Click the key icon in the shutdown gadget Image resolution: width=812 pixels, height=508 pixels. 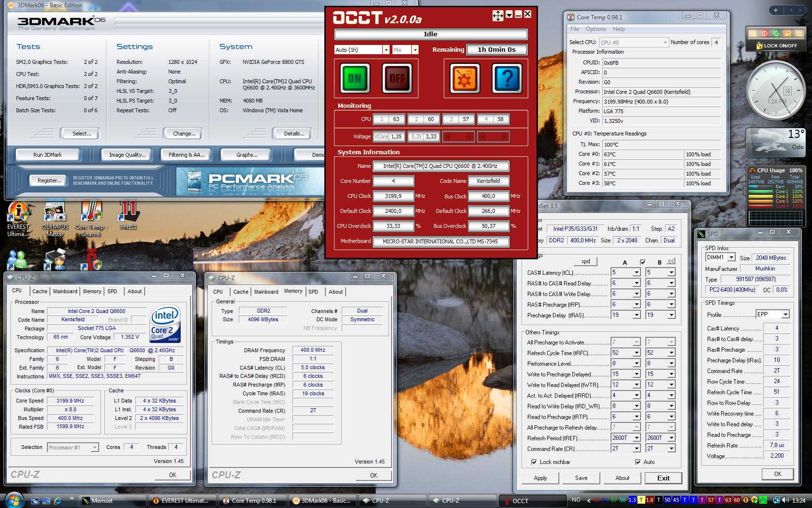coord(787,34)
